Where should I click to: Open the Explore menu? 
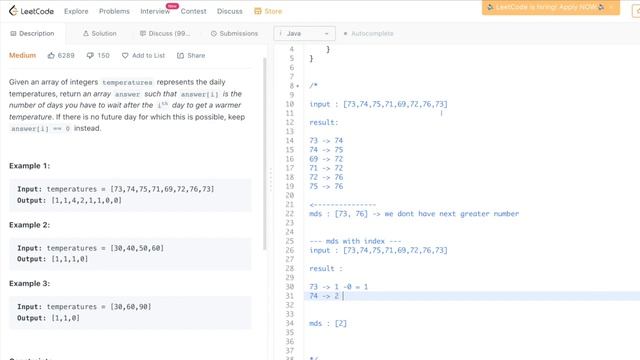pyautogui.click(x=76, y=11)
